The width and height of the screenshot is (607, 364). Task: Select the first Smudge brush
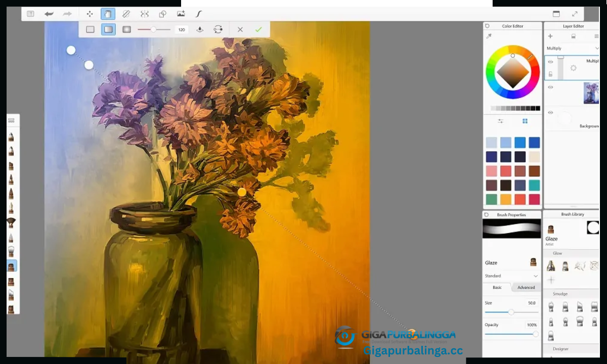551,307
